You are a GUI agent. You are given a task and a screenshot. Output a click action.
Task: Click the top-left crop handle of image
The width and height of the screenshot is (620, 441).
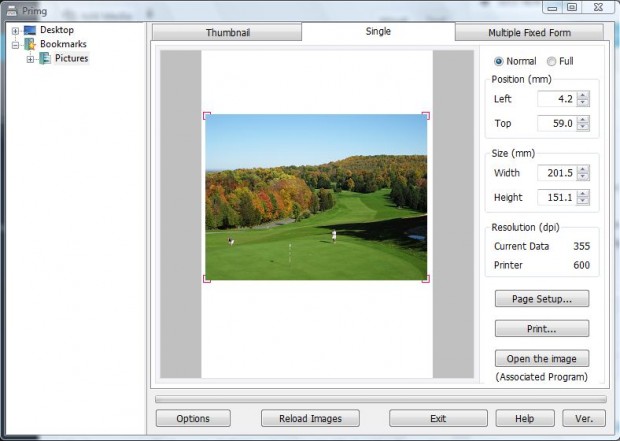click(207, 115)
